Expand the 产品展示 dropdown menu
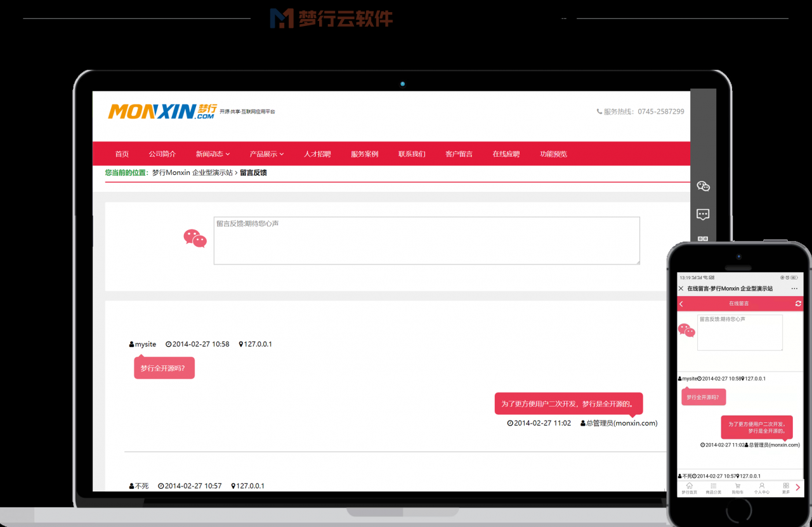Screen dimensions: 812x527 tap(266, 154)
